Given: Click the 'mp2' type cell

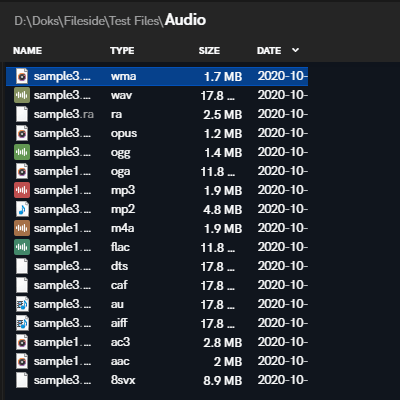Looking at the screenshot, I should [123, 210].
